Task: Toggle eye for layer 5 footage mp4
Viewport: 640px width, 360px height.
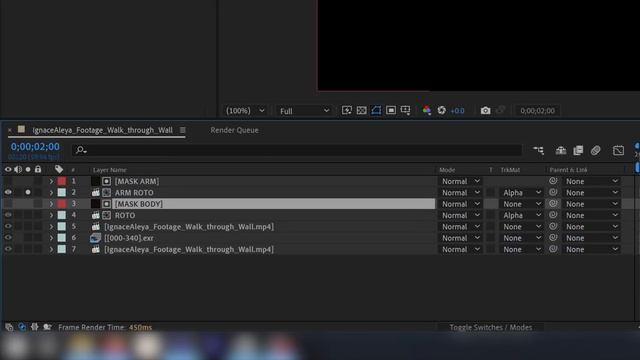Action: tap(8, 226)
